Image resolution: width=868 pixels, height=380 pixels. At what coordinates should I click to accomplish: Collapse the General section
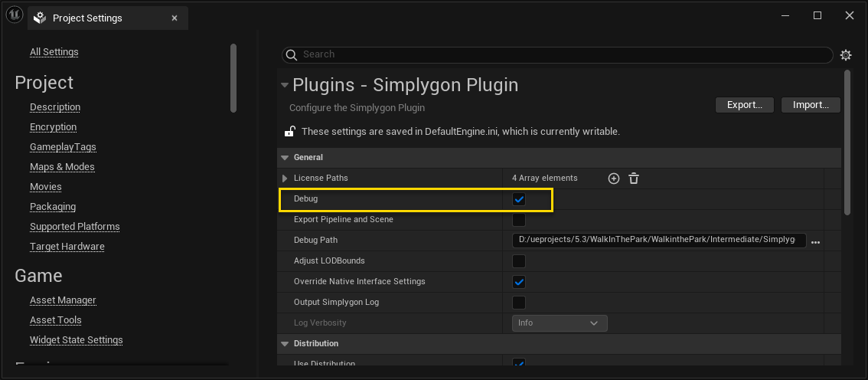pyautogui.click(x=286, y=158)
